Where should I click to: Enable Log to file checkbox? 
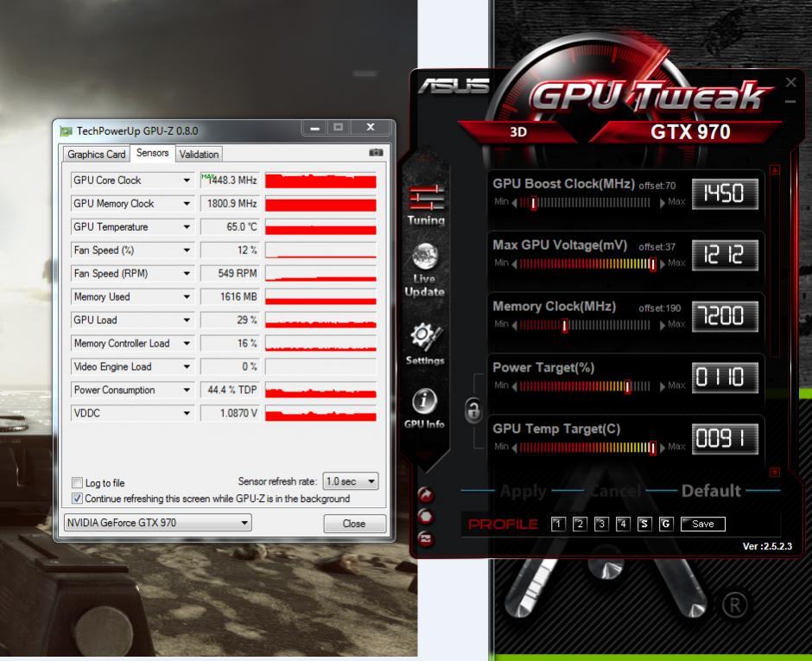tap(77, 483)
